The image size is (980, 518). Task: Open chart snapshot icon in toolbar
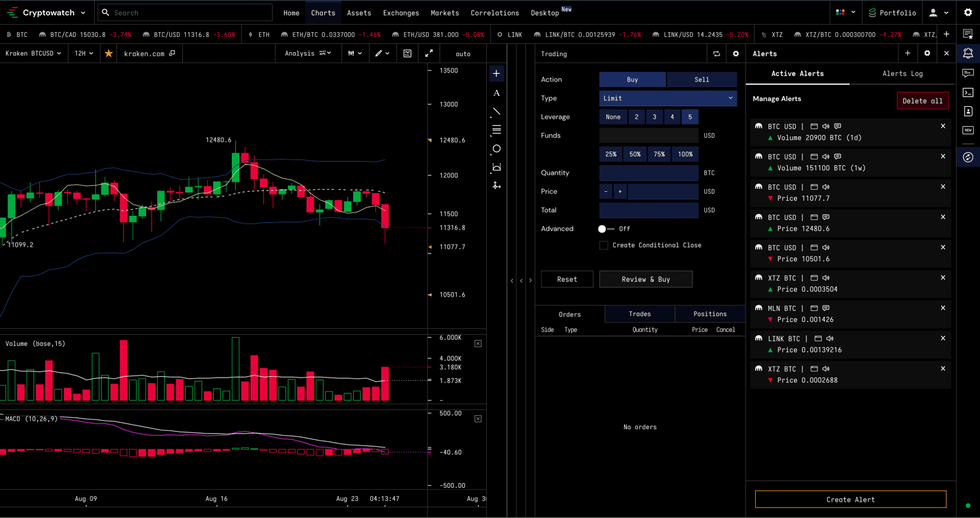(x=407, y=53)
